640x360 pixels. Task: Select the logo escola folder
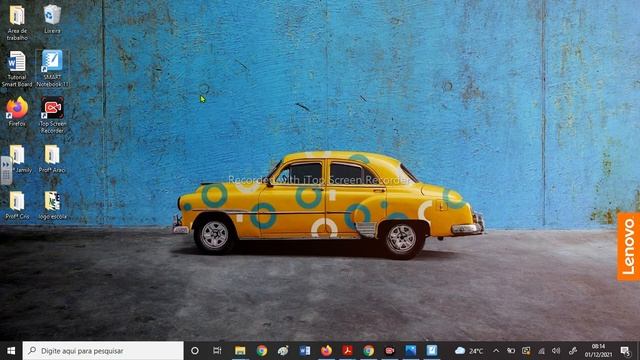point(52,205)
